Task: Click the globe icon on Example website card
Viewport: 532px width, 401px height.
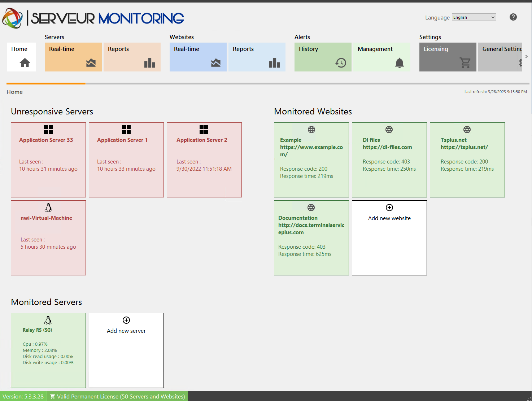Action: point(311,130)
